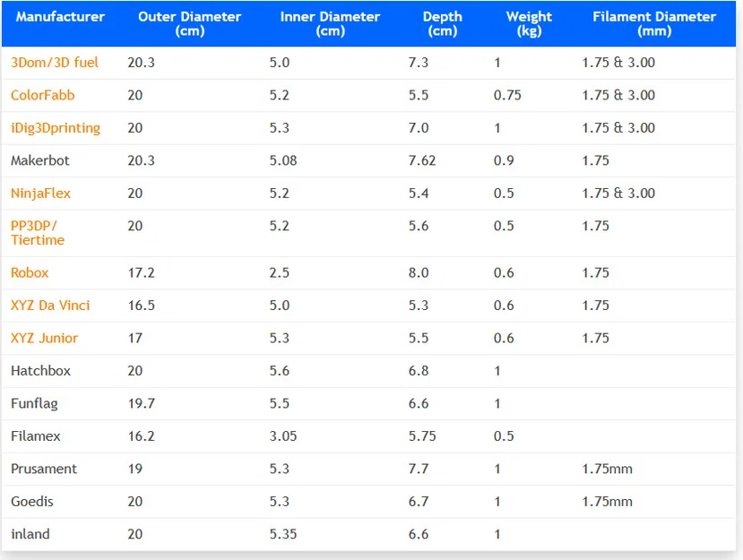Screen dimensions: 743x560
Task: Select the Inner Diameter header cell
Action: click(x=330, y=23)
